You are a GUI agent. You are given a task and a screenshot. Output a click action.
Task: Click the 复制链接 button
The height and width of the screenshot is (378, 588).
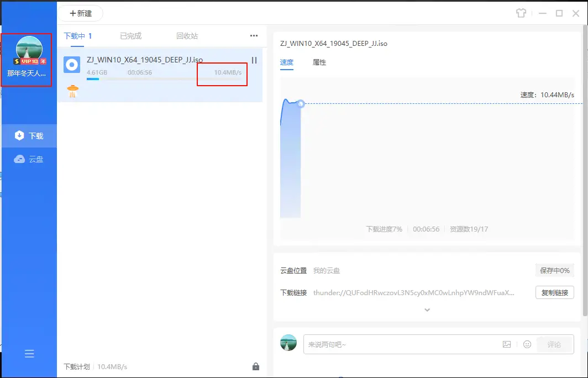tap(555, 292)
